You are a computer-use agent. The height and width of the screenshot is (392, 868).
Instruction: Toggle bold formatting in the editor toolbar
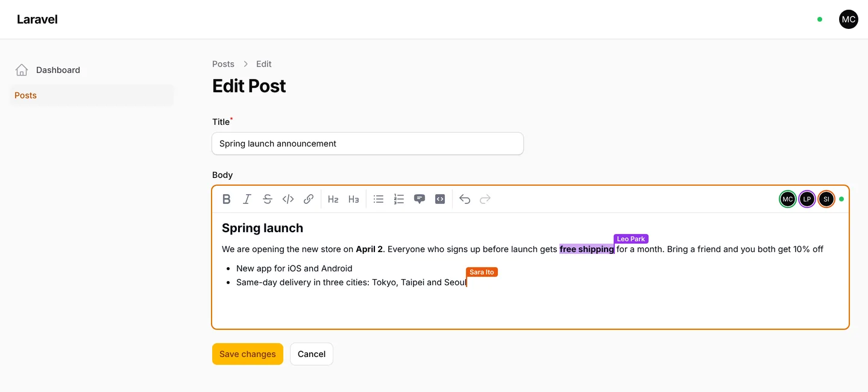tap(227, 199)
